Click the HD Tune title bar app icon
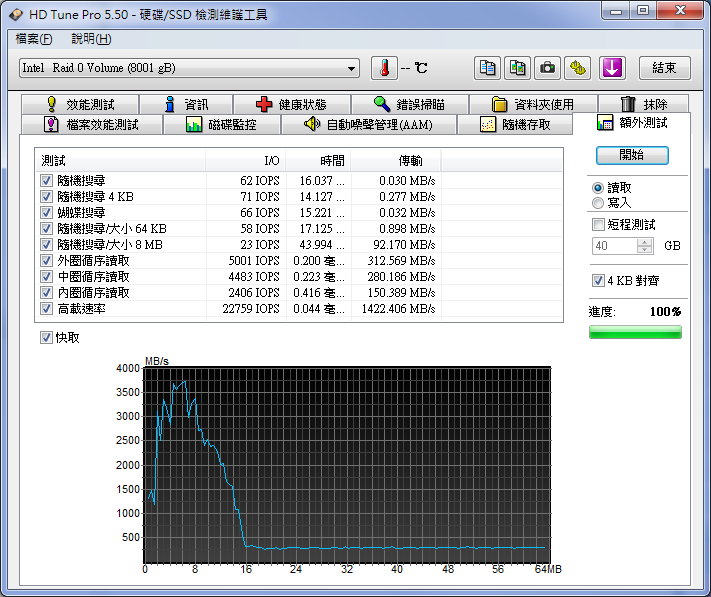Viewport: 711px width, 597px height. click(x=15, y=15)
